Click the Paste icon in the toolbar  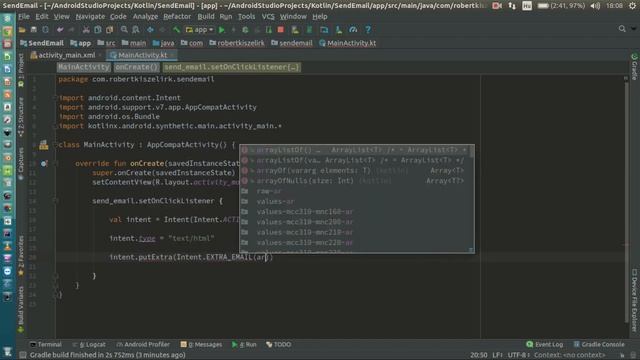pyautogui.click(x=109, y=30)
